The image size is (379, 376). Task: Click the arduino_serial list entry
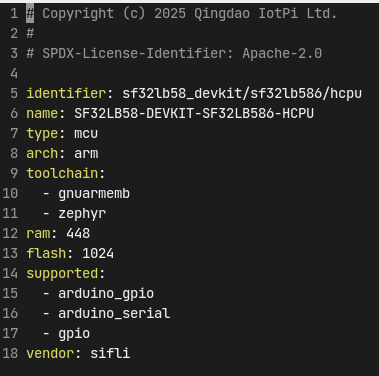pos(114,313)
